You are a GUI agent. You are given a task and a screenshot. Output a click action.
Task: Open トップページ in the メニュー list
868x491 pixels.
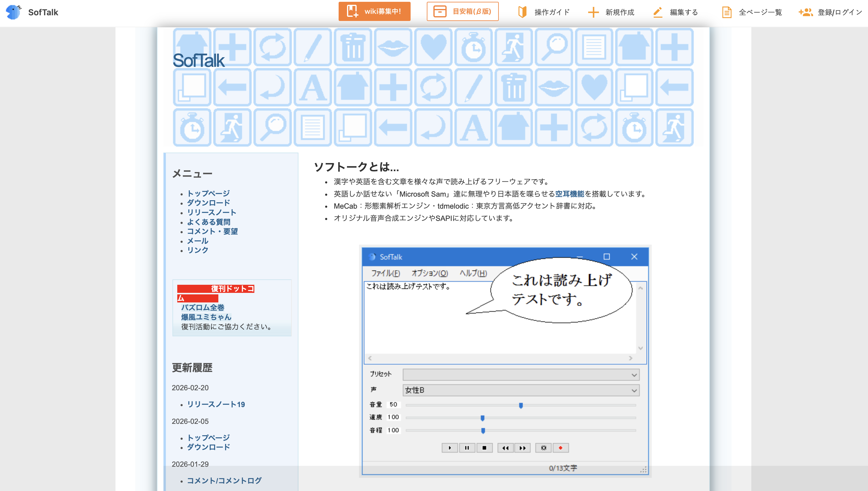(x=208, y=193)
